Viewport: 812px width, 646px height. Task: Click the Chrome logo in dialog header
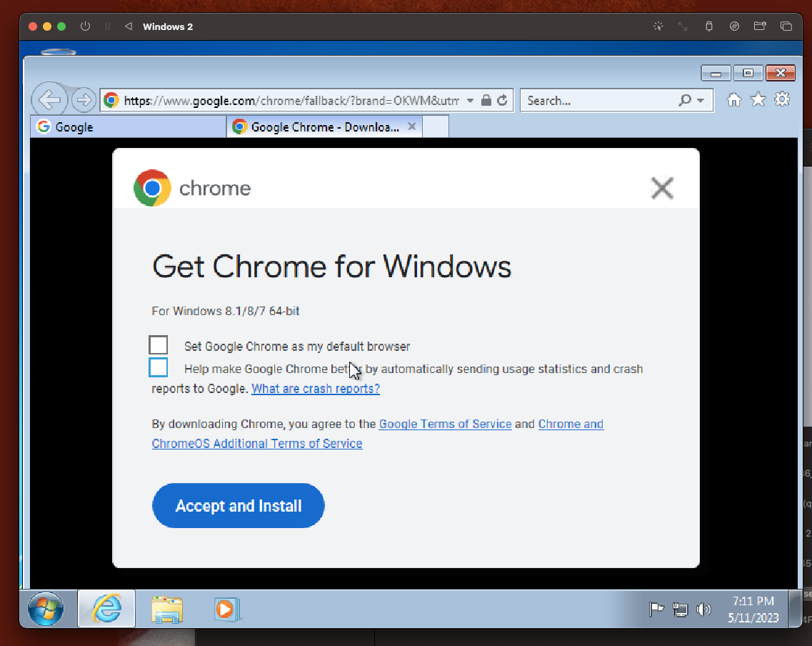(152, 188)
